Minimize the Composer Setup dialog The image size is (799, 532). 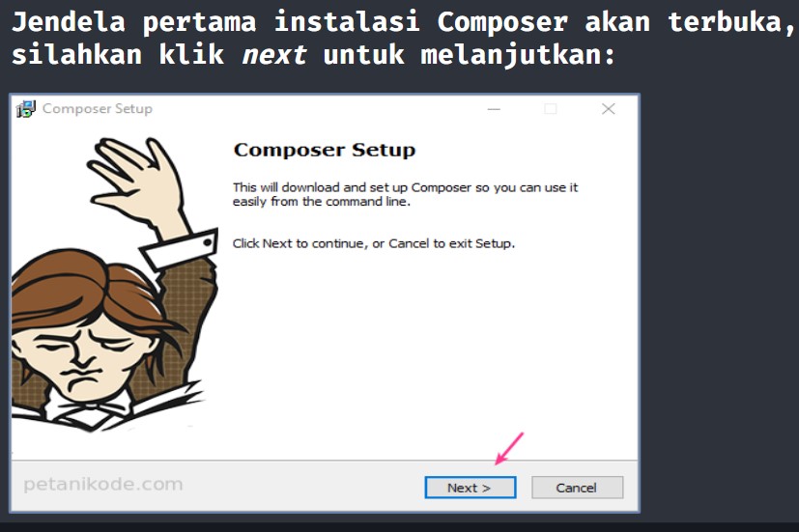494,109
